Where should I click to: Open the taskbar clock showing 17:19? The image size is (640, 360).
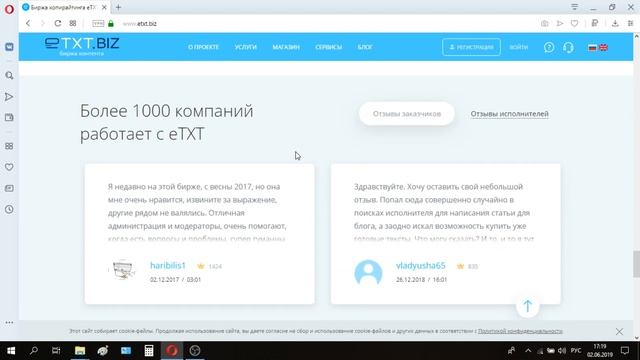600,351
